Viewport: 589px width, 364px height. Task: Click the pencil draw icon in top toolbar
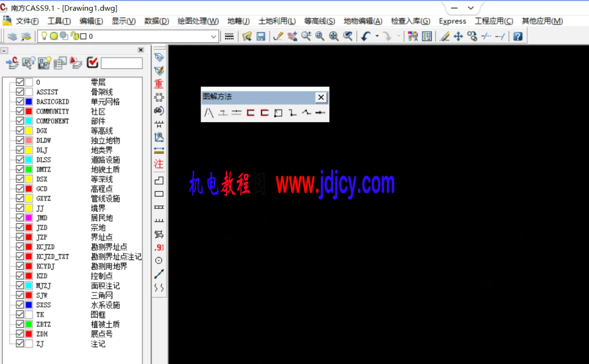tap(278, 36)
